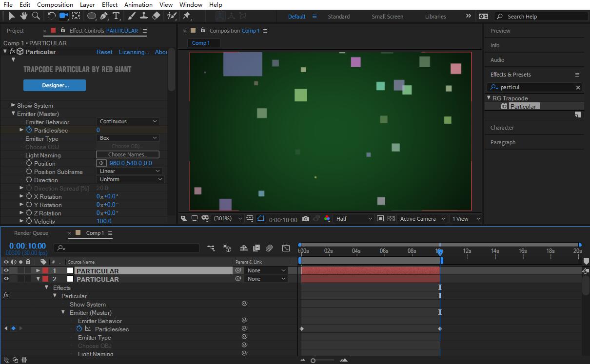This screenshot has height=364, width=590.
Task: Open the Effect menu
Action: point(110,4)
